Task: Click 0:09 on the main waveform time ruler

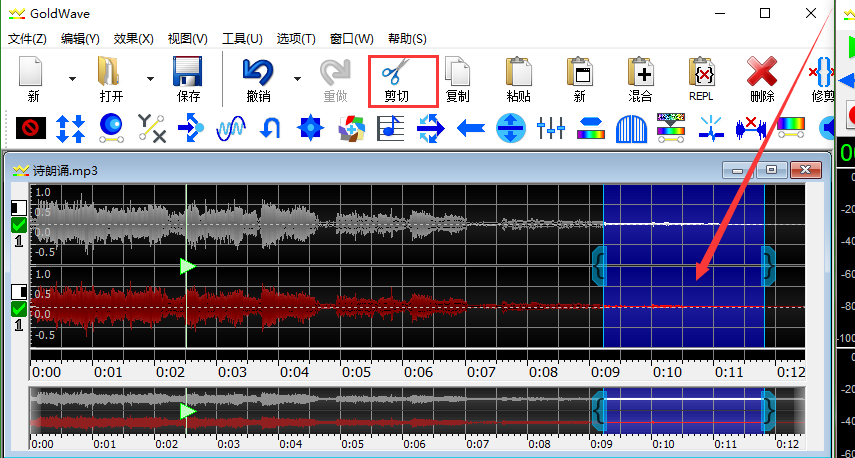Action: (x=605, y=372)
